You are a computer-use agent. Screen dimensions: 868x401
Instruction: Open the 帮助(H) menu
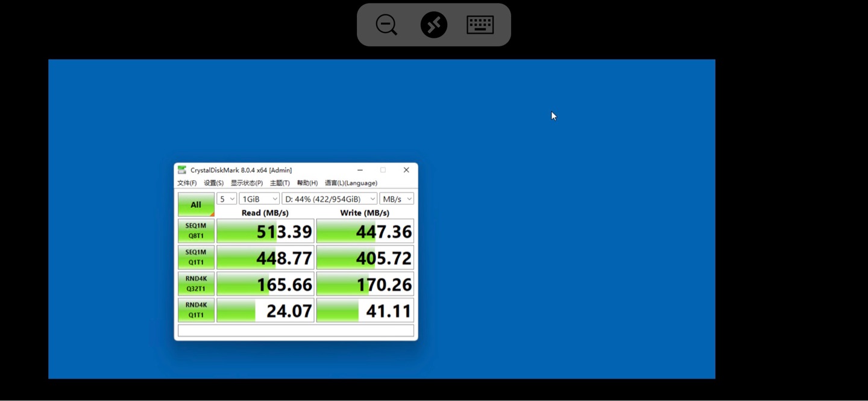click(307, 183)
